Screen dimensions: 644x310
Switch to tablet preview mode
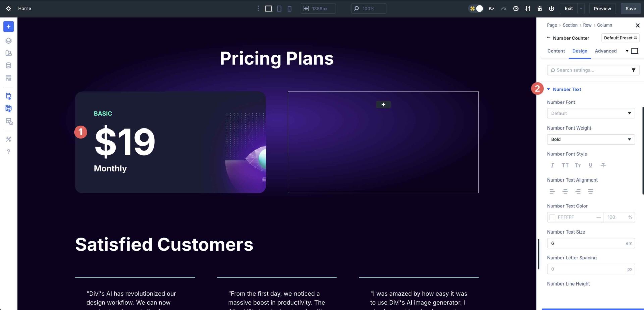click(279, 8)
